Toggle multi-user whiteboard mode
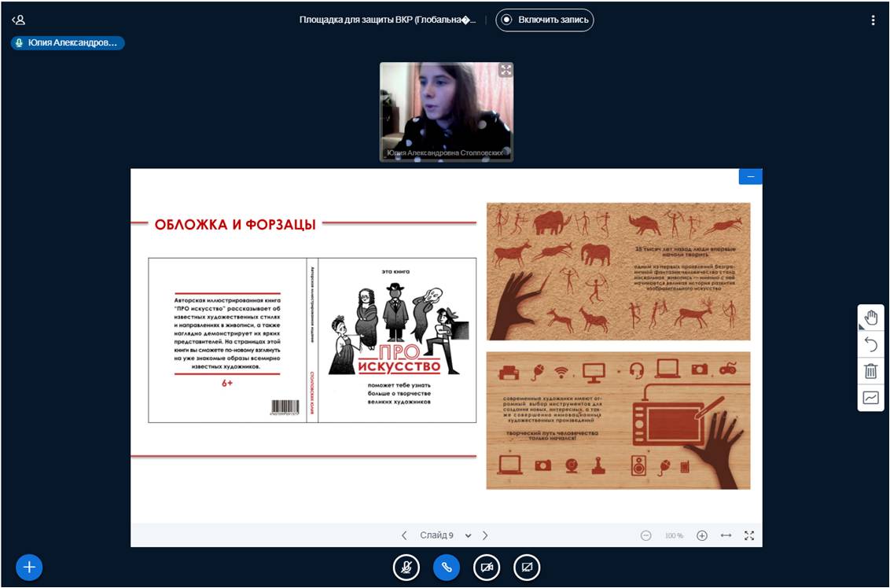 870,398
